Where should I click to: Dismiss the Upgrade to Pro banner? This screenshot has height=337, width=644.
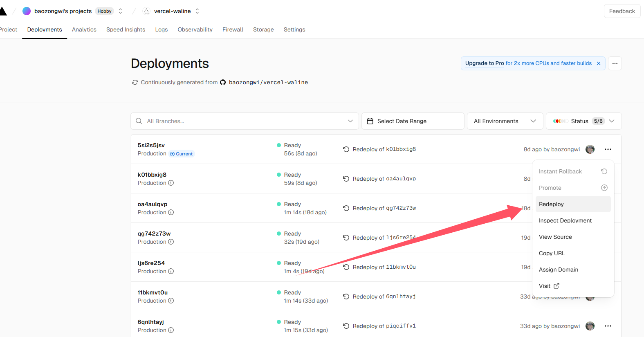pyautogui.click(x=599, y=63)
